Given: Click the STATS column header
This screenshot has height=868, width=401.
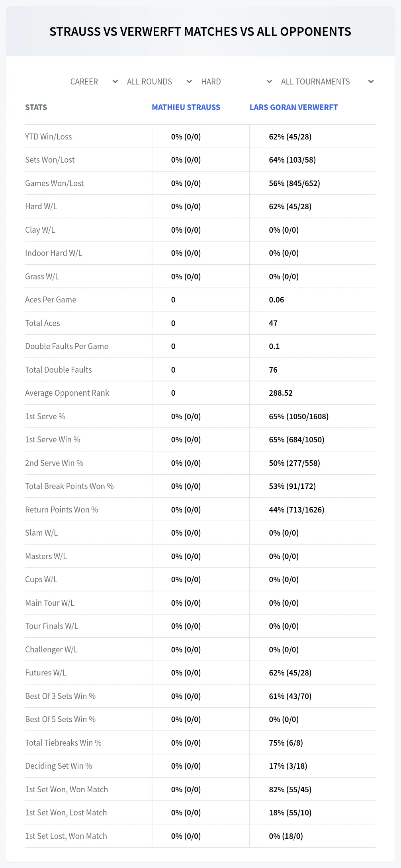Looking at the screenshot, I should click(x=36, y=107).
